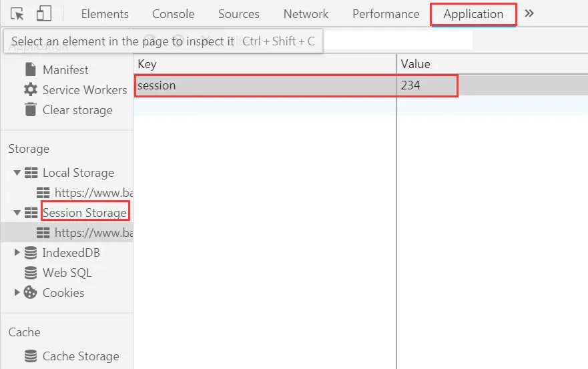
Task: Click the Cookies icon
Action: tap(30, 293)
